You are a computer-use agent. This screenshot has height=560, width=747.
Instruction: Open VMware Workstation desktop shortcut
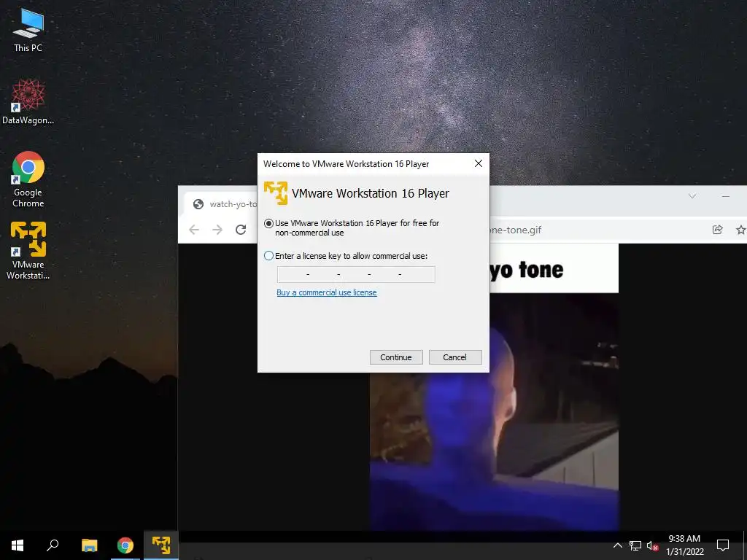[28, 251]
